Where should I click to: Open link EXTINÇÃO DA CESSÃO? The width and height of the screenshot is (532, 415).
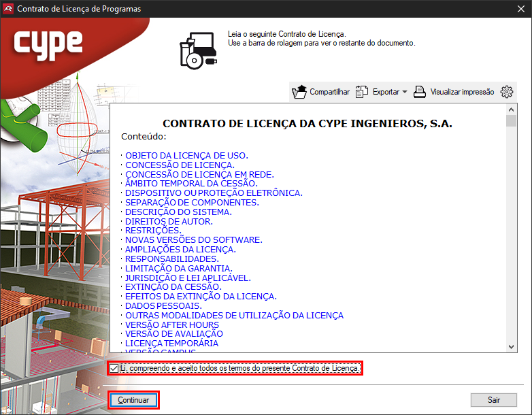pyautogui.click(x=173, y=286)
